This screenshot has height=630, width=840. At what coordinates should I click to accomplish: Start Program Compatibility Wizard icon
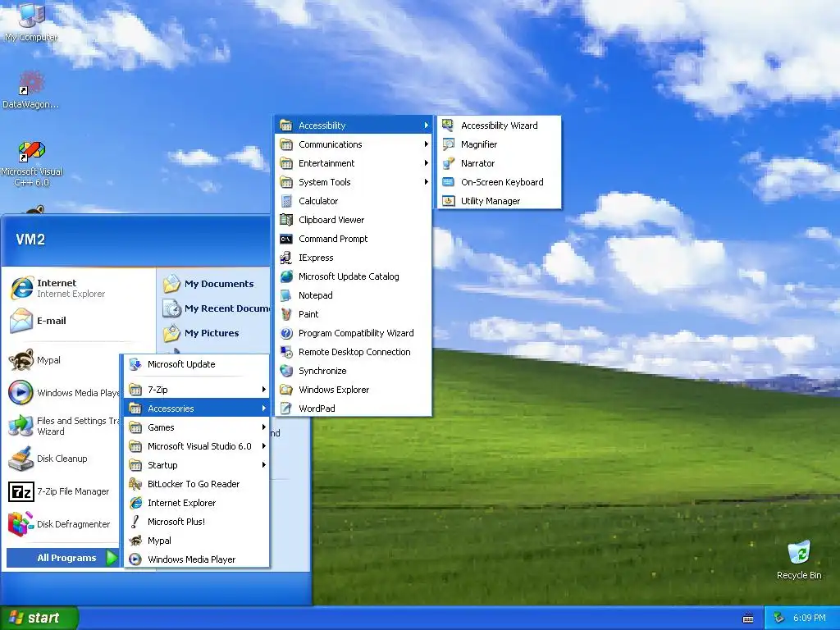[x=286, y=333]
